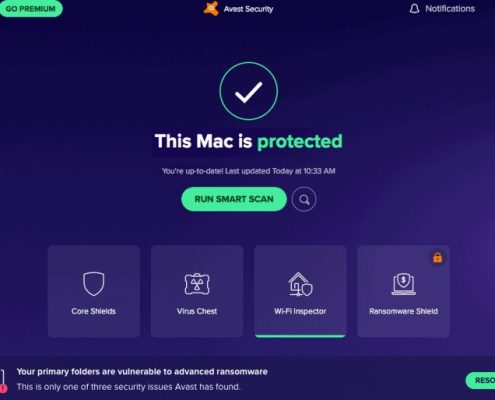The image size is (495, 400).
Task: Click the Avast orange logo icon
Action: (211, 8)
